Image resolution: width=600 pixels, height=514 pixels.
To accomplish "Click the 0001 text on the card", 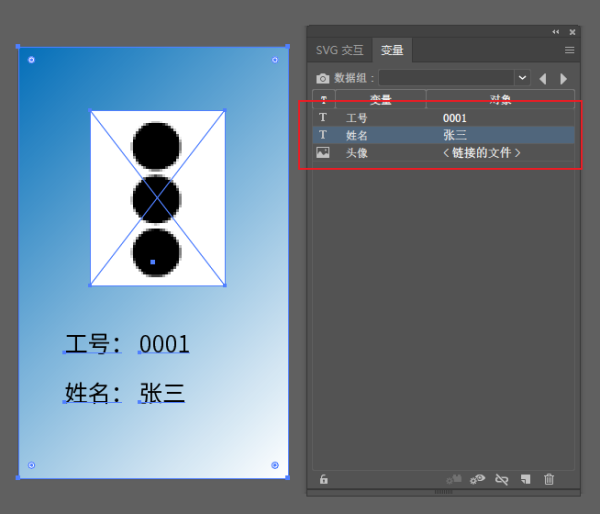I will [164, 344].
